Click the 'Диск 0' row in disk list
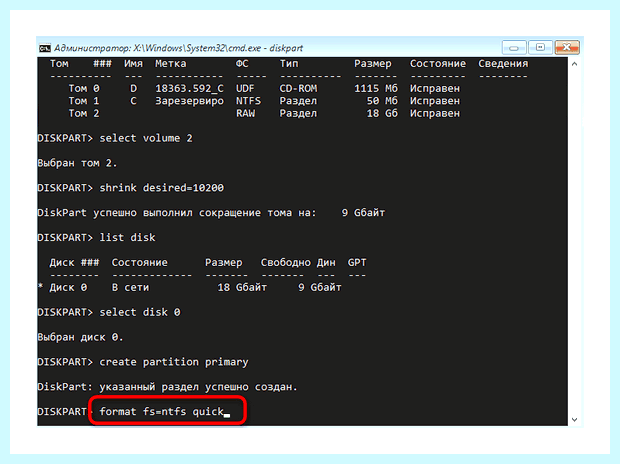This screenshot has height=464, width=620. tap(190, 287)
